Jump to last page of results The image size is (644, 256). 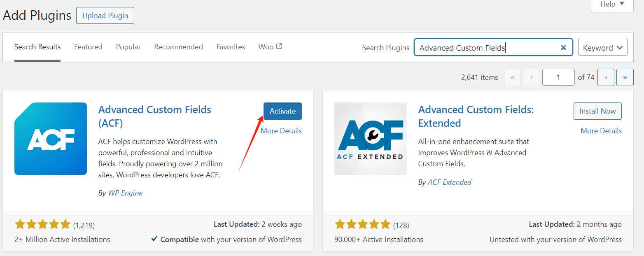(x=625, y=77)
